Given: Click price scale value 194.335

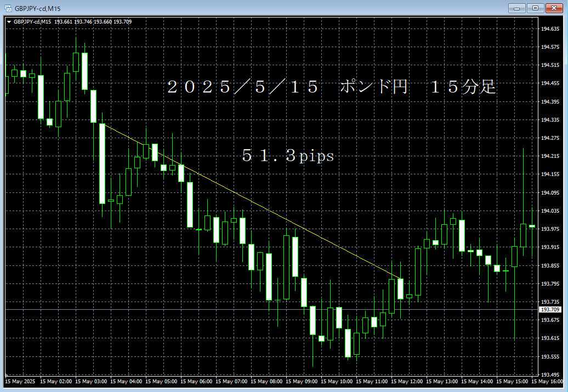Looking at the screenshot, I should point(550,120).
